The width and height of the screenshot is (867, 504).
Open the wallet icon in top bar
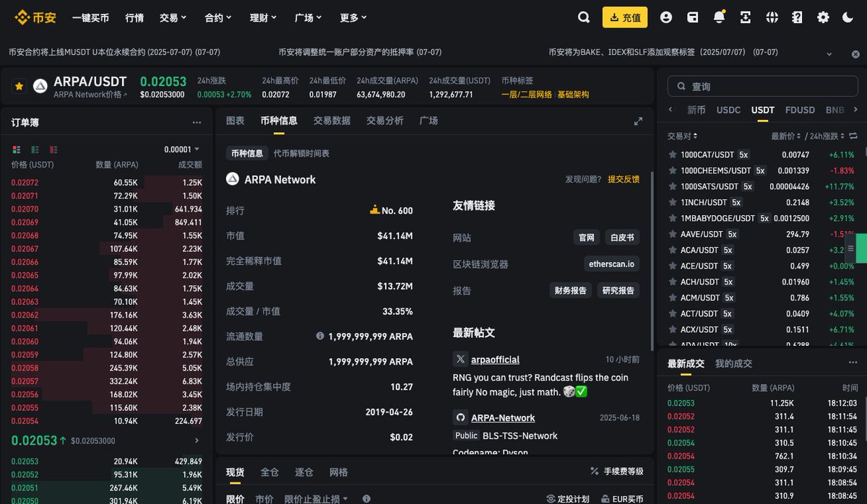point(692,17)
